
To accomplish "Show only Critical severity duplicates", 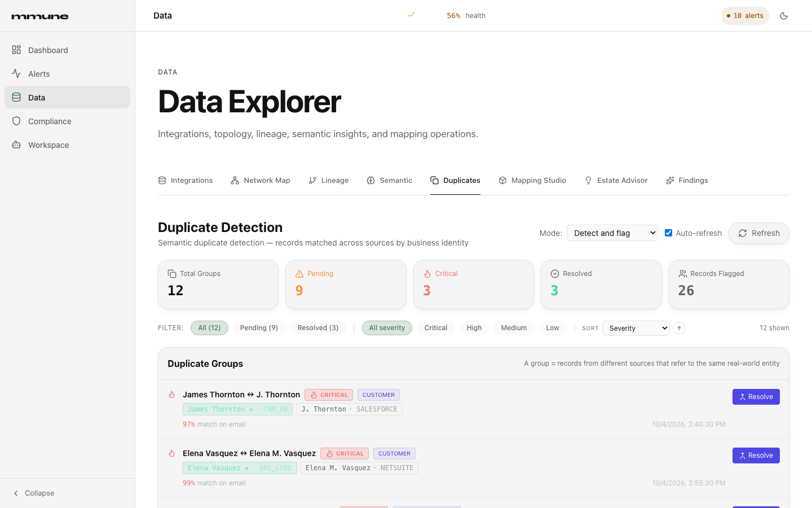I will point(436,328).
